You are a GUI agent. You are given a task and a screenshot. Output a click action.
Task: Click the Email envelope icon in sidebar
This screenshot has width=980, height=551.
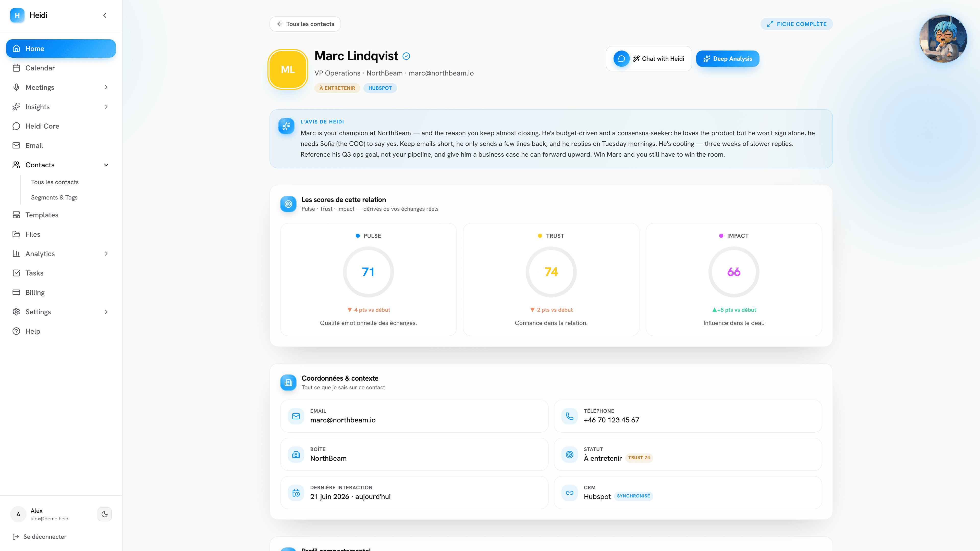(x=16, y=146)
